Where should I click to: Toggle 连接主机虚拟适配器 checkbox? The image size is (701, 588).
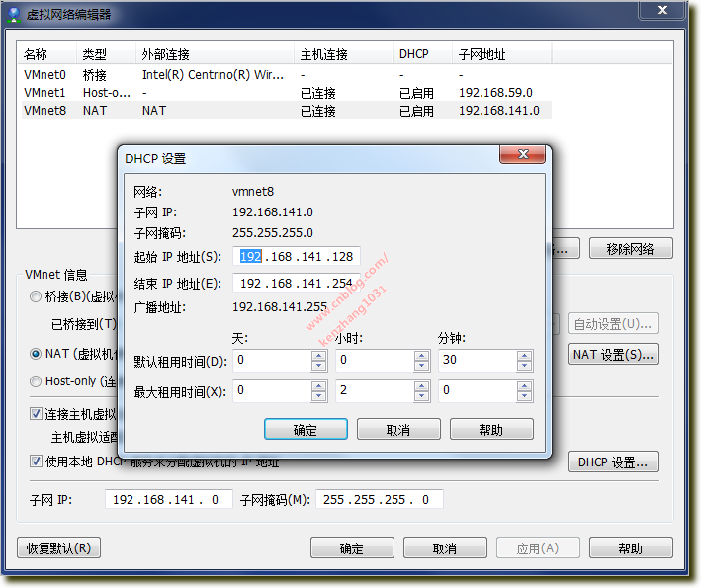(x=36, y=414)
